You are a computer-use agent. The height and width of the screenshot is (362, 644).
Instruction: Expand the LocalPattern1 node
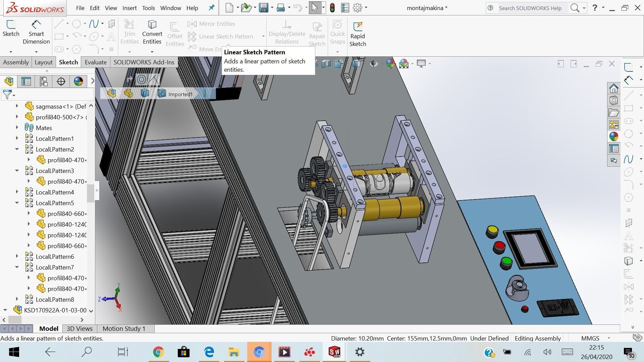click(x=17, y=138)
